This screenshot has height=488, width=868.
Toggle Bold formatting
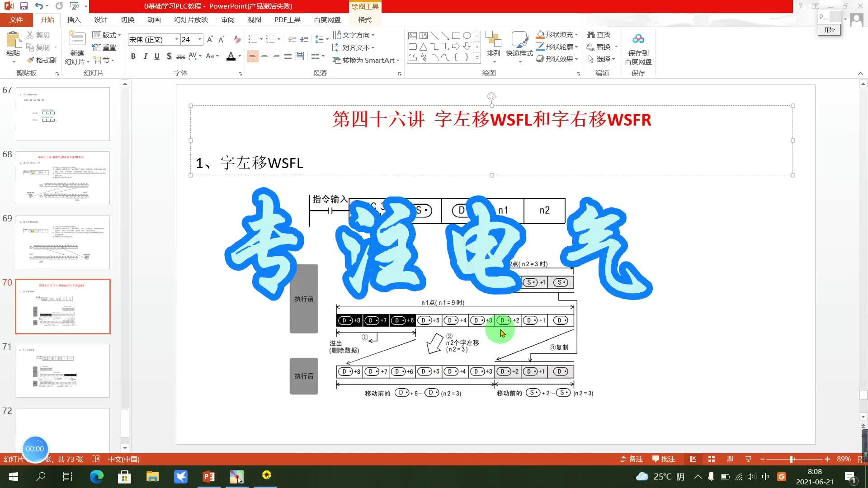coord(133,56)
